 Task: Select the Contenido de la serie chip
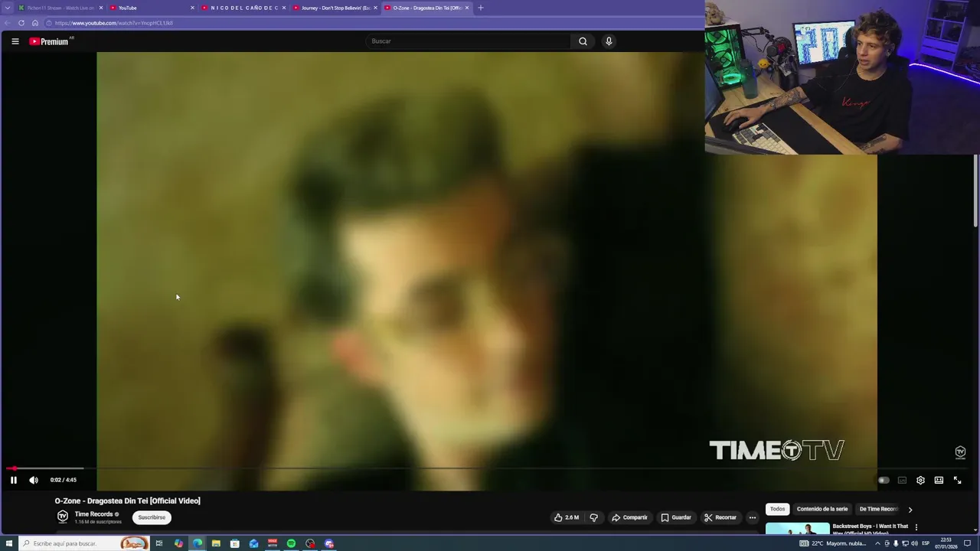click(822, 509)
